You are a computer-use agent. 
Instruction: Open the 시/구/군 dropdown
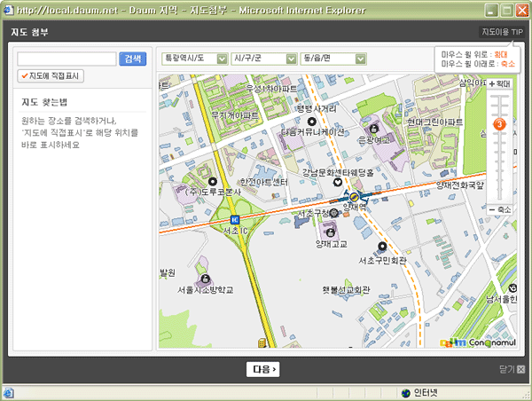tap(264, 59)
